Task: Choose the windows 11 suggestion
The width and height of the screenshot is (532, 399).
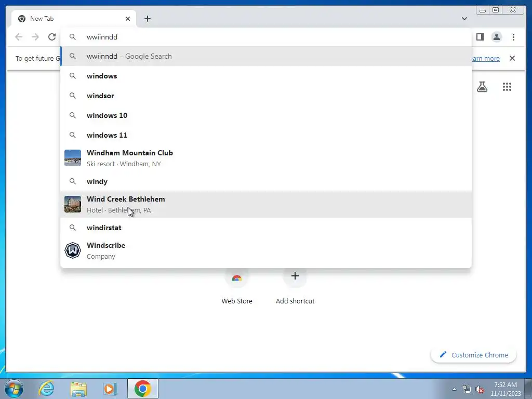Action: point(266,135)
